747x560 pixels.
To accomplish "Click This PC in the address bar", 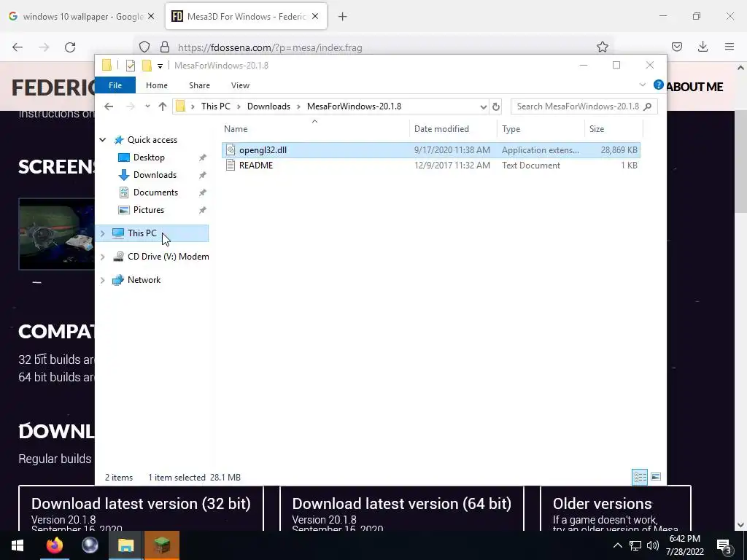I will point(215,106).
